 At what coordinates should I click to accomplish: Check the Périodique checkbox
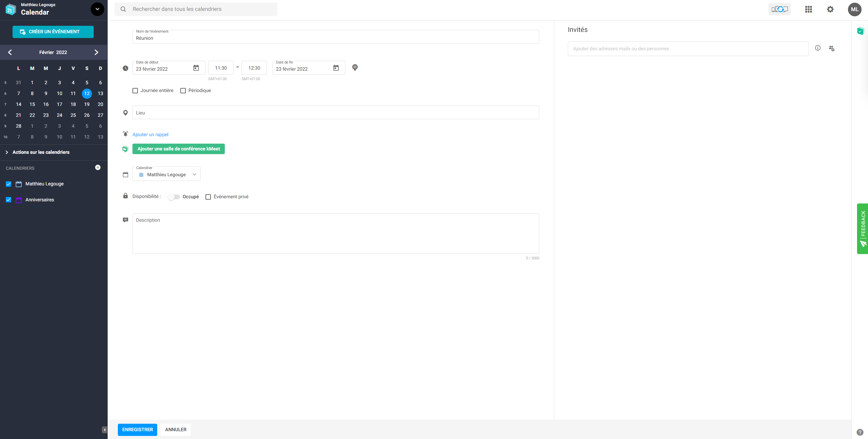tap(183, 91)
